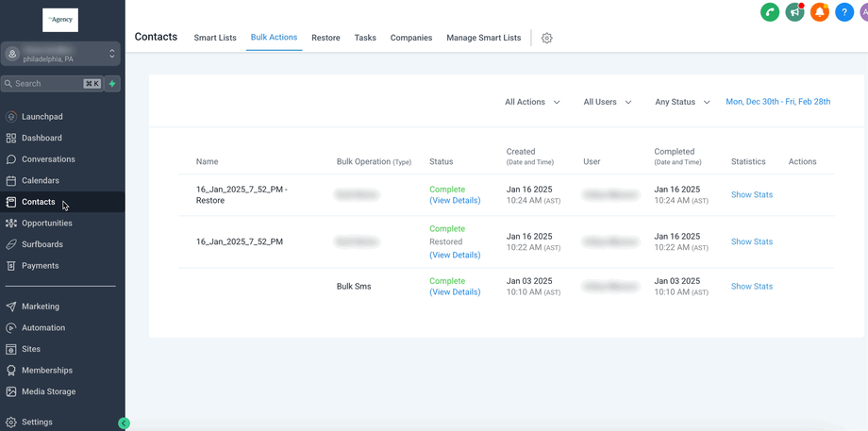This screenshot has width=868, height=431.
Task: Switch to the Smart Lists tab
Action: pyautogui.click(x=215, y=38)
